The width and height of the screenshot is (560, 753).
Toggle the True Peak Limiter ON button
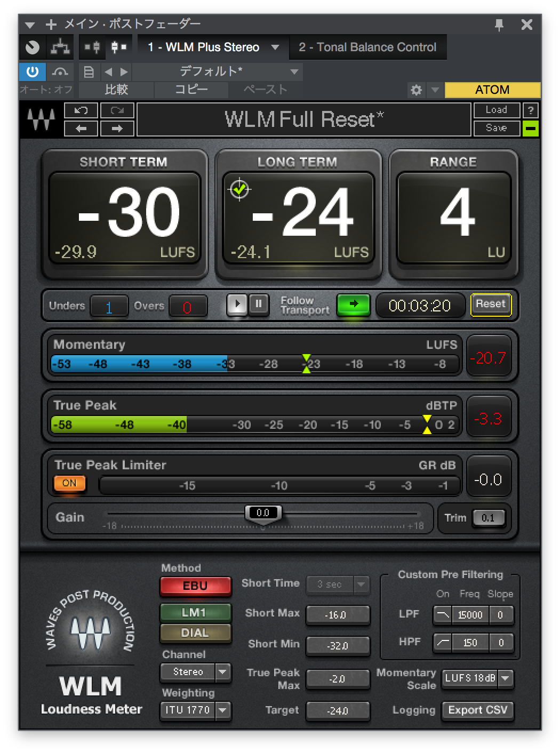(x=69, y=483)
